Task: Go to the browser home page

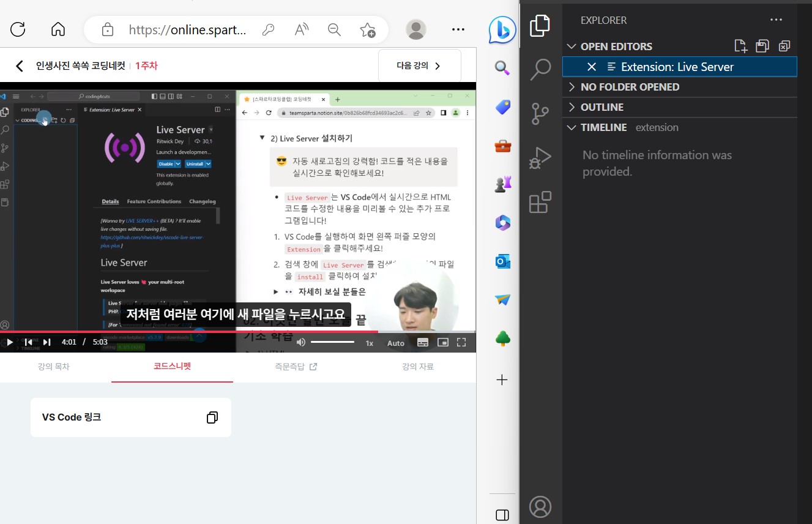Action: click(x=58, y=29)
